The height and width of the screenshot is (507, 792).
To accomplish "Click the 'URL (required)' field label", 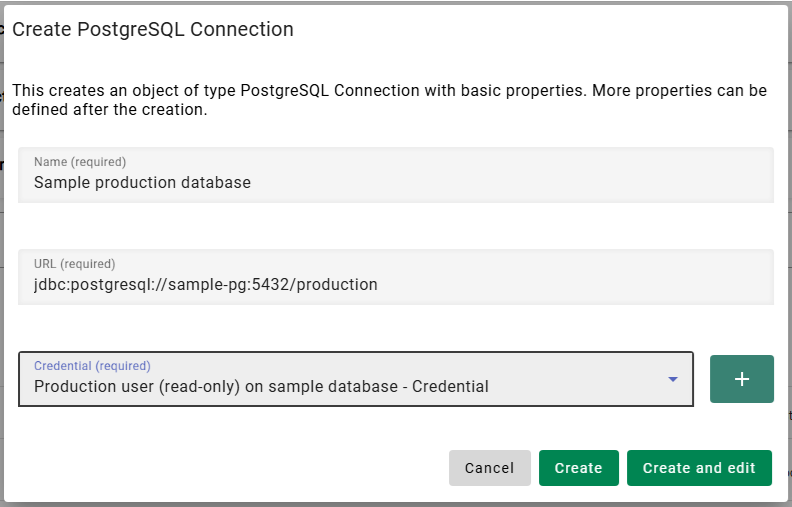I will (x=74, y=264).
